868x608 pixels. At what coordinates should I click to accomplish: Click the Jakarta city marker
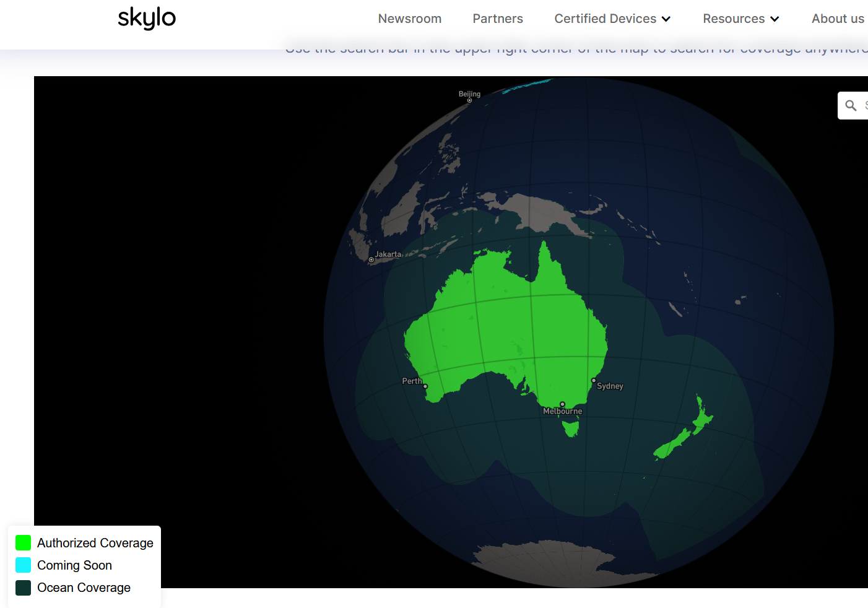(371, 260)
